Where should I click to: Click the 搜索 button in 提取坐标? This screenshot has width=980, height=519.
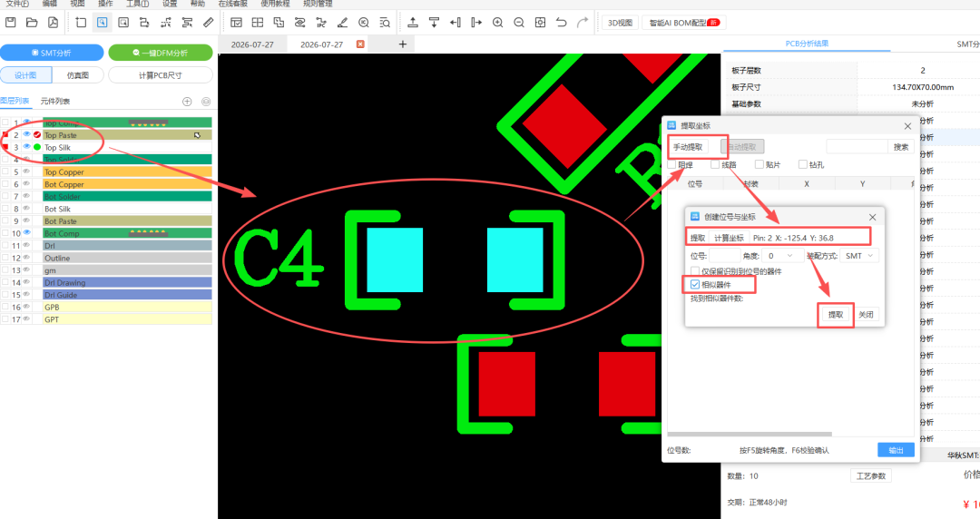tap(901, 147)
